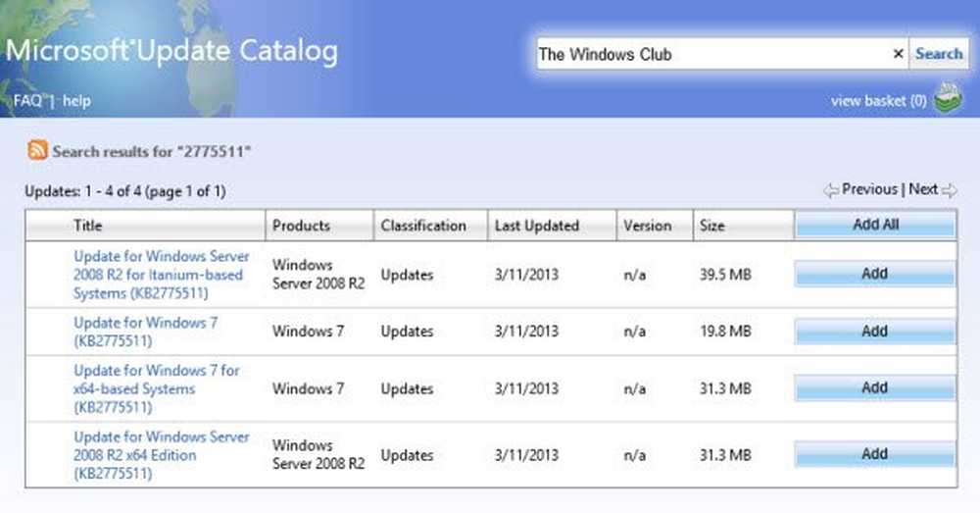Screen dimensions: 980x513
Task: Add the Windows 7 x64-based update
Action: pos(874,388)
